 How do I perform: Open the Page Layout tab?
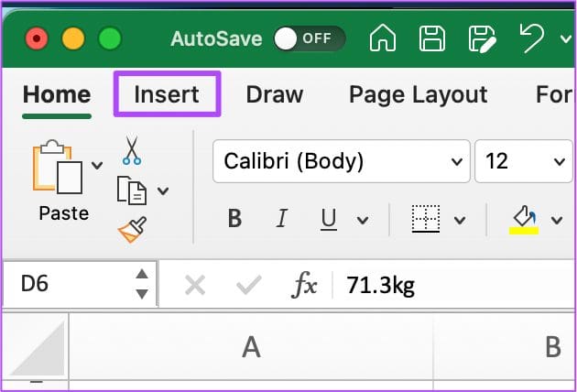(x=418, y=94)
